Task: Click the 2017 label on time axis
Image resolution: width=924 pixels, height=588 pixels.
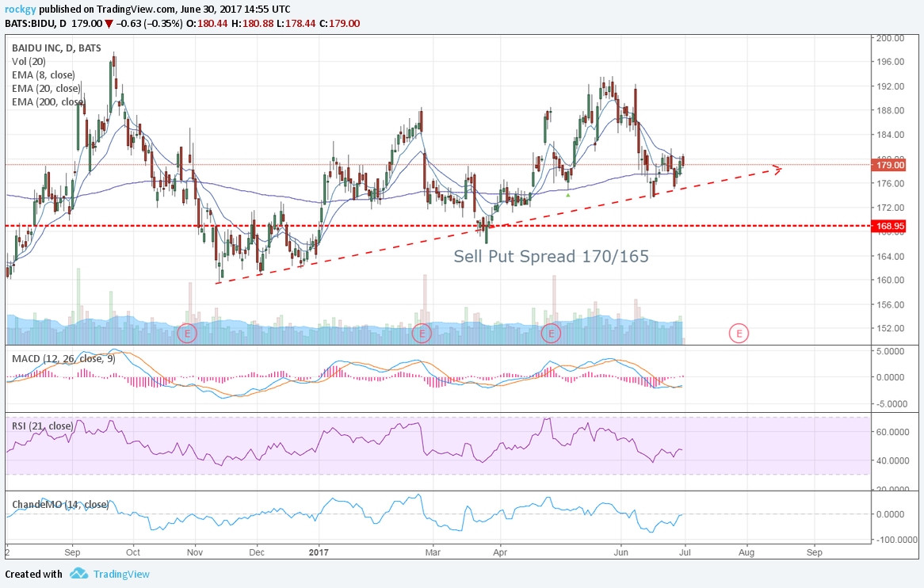Action: [319, 552]
